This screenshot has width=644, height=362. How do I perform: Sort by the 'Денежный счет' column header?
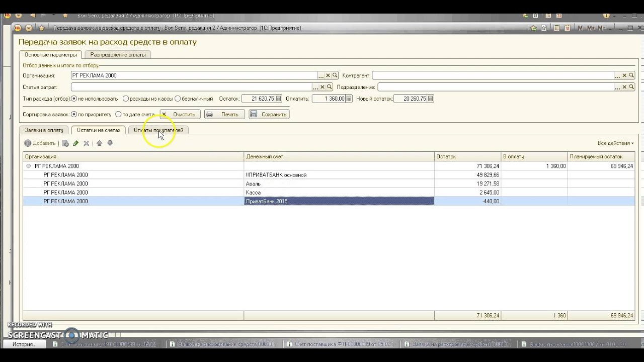point(339,156)
